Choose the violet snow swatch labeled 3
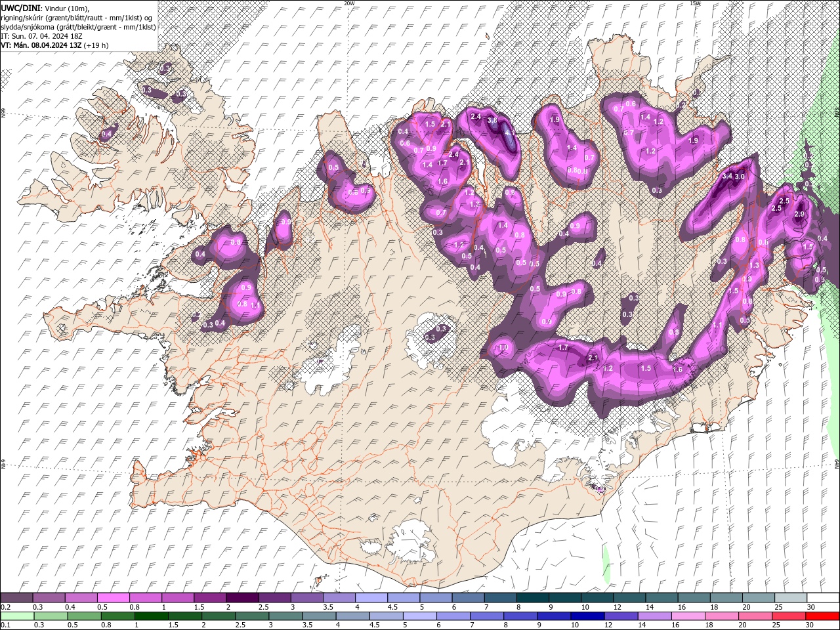The width and height of the screenshot is (840, 630). coord(306,598)
